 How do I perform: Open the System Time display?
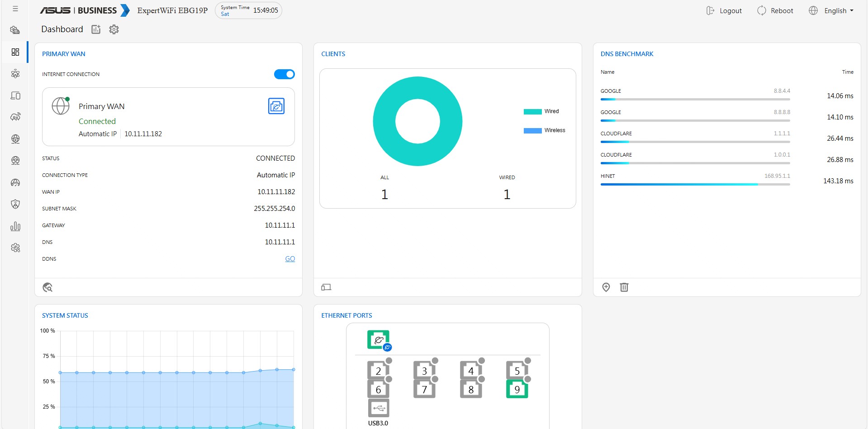(x=248, y=10)
